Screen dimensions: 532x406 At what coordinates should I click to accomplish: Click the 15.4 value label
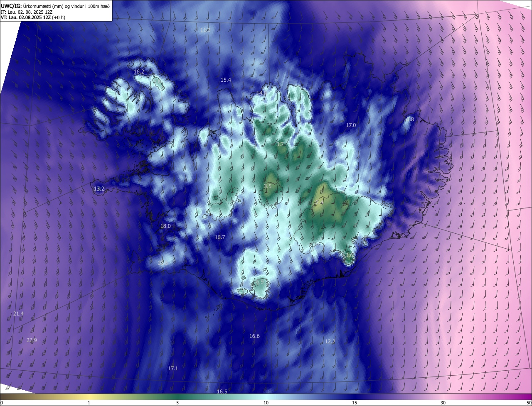(x=226, y=80)
